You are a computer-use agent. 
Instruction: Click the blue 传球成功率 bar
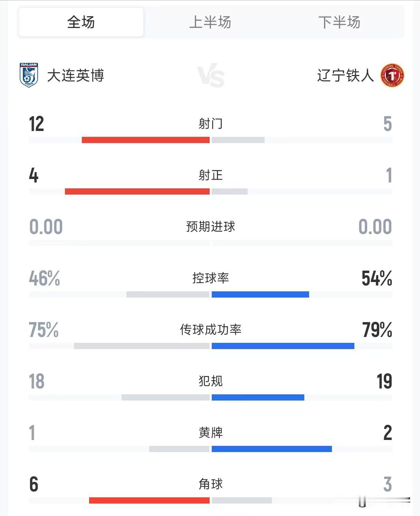[x=283, y=346]
